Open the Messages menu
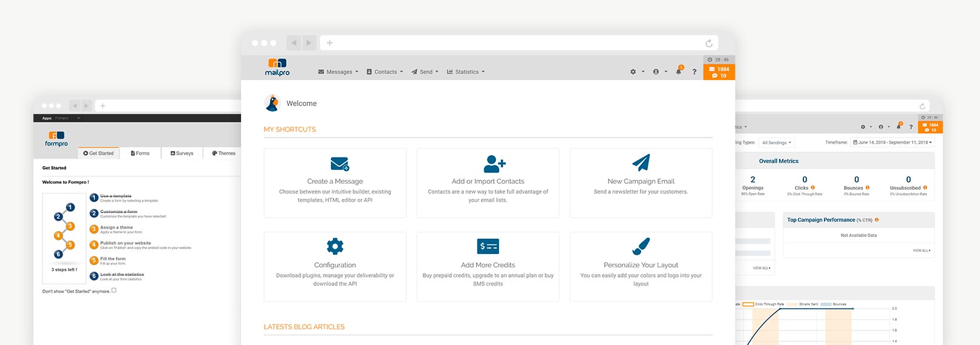 pos(338,72)
